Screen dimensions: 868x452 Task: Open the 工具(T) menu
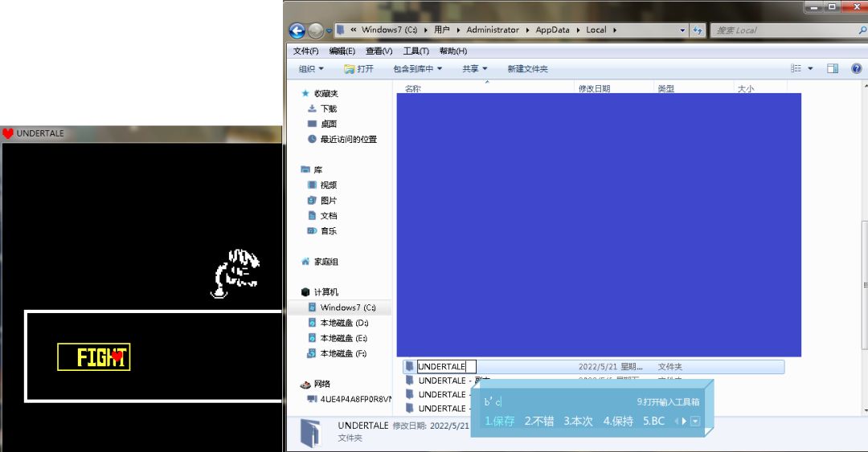point(416,51)
